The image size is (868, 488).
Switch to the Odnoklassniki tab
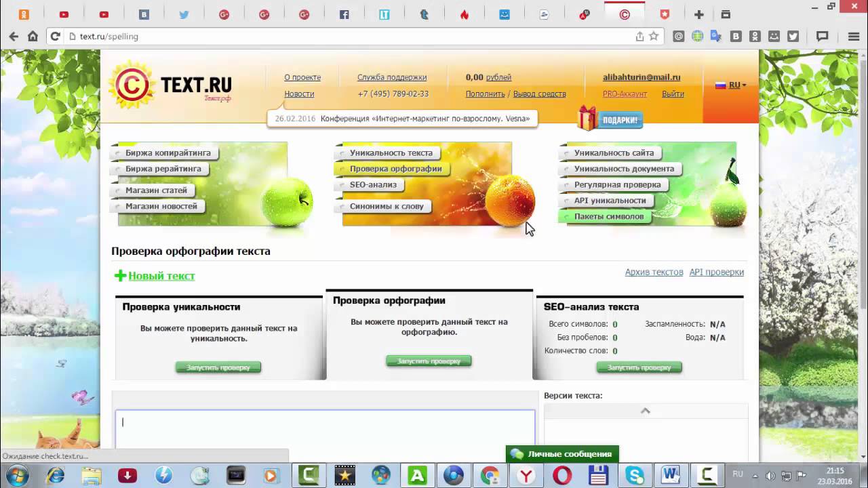point(24,14)
